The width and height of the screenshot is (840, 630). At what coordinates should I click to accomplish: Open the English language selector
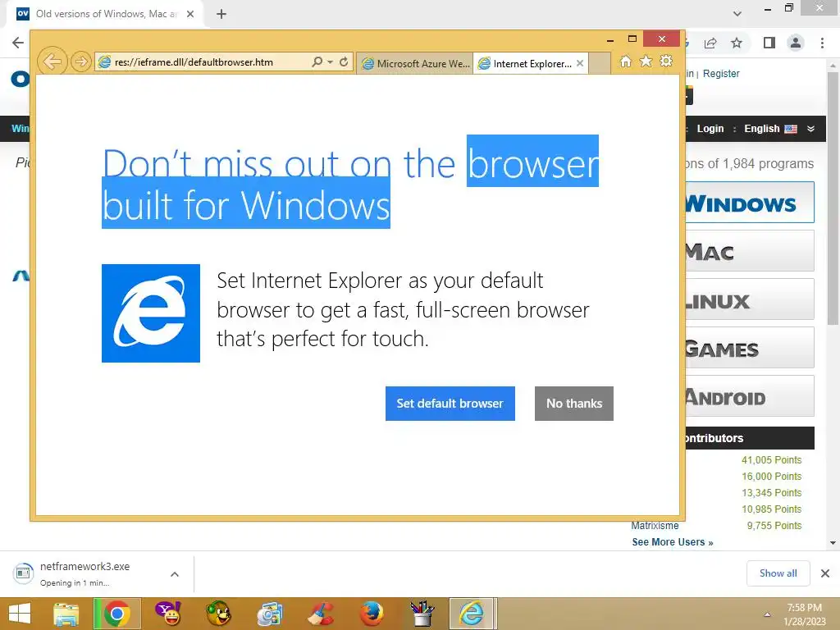click(x=779, y=129)
